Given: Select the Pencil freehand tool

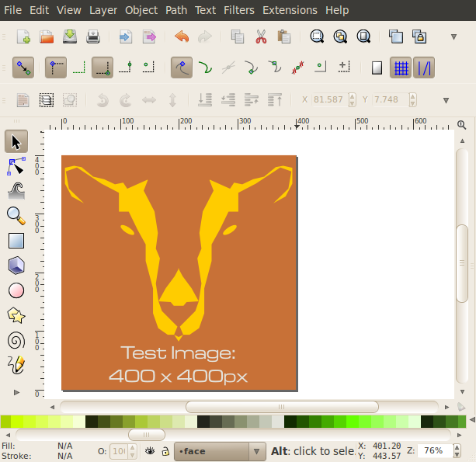Looking at the screenshot, I should pyautogui.click(x=16, y=365).
